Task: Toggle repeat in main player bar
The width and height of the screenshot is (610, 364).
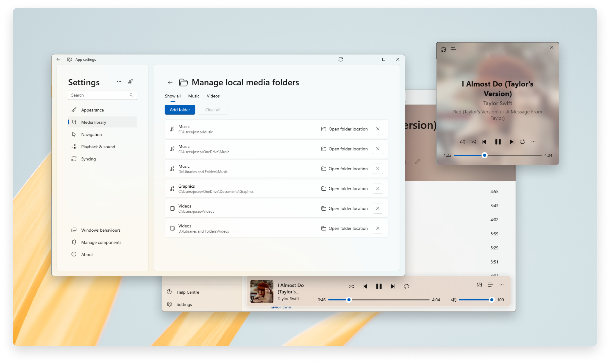Action: [x=406, y=286]
